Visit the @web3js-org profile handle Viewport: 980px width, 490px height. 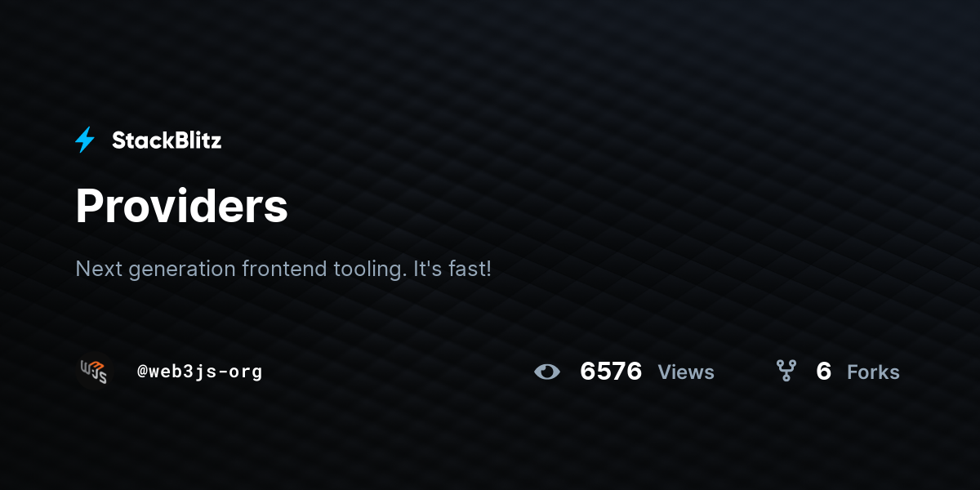click(x=199, y=372)
